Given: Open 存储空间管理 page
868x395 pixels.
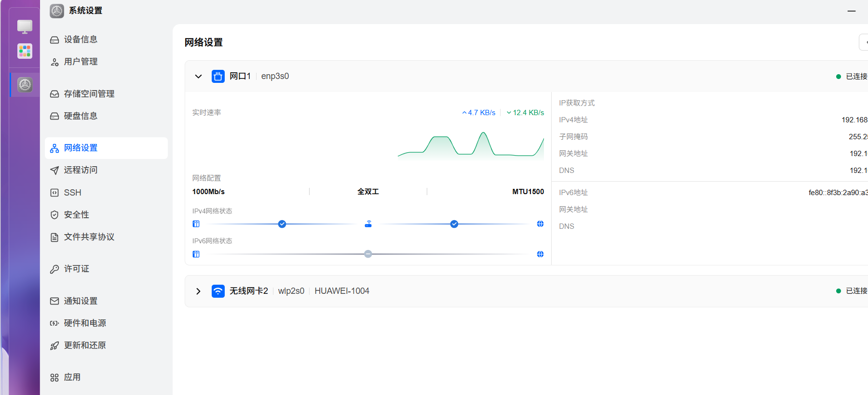Looking at the screenshot, I should point(89,94).
